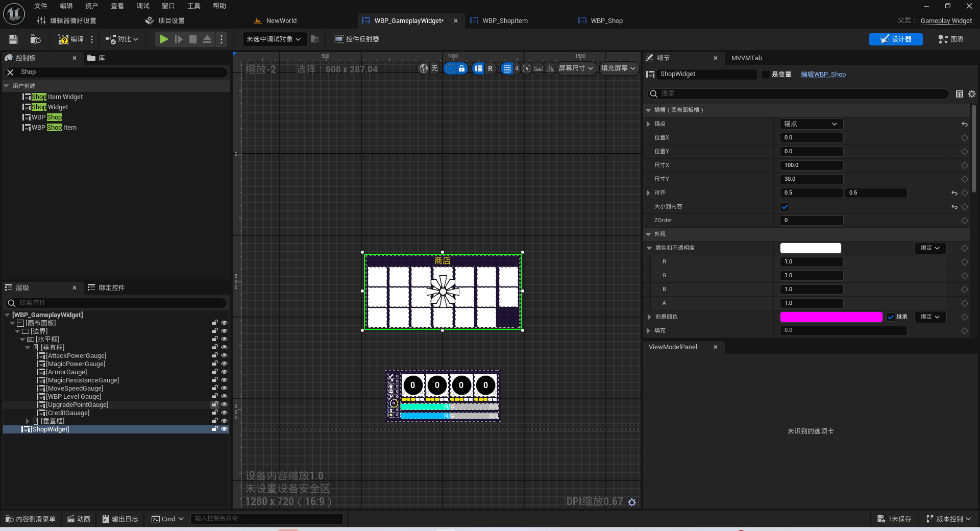The image size is (980, 531).
Task: Compile the blueprint with the 编译 button
Action: [71, 39]
